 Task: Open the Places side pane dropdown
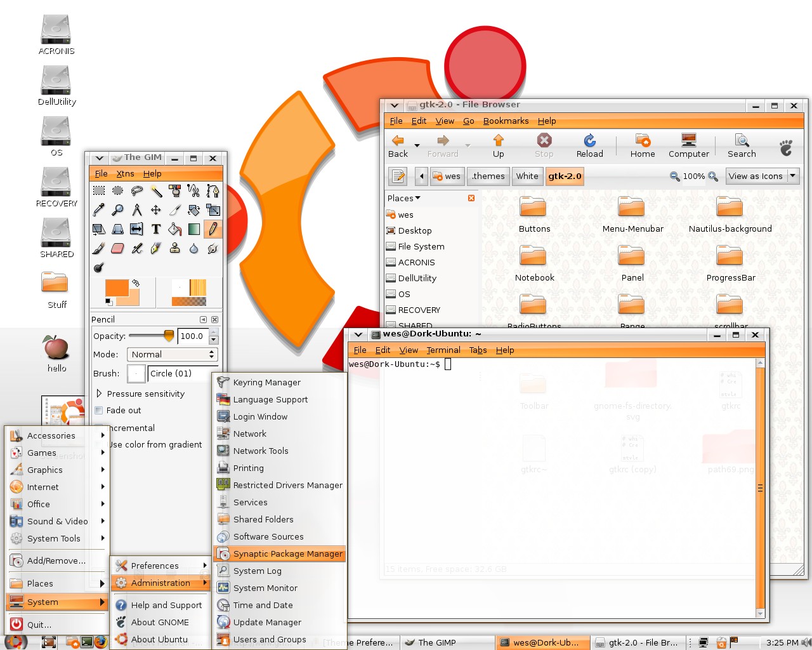(x=404, y=198)
